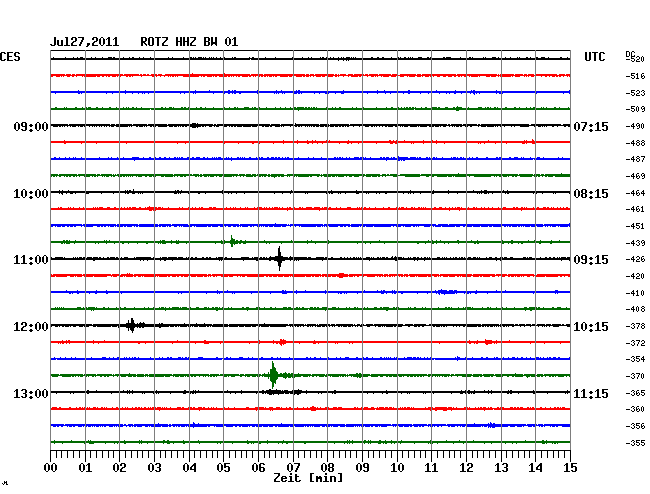Screen dimensions: 650x494
Task: Click the DC offset value "-372"
Action: click(635, 343)
